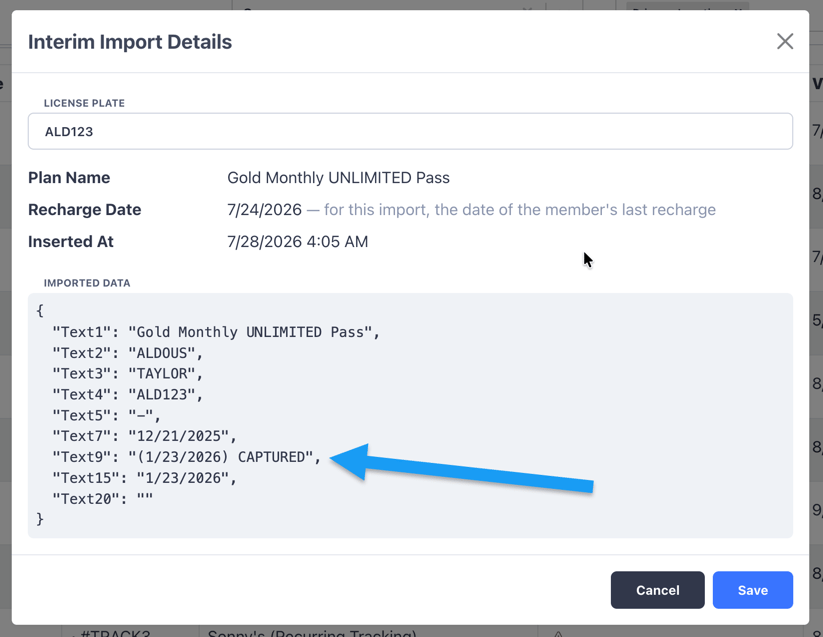The image size is (823, 637).
Task: Click the Text2 ALDOUS JSON line
Action: (127, 353)
